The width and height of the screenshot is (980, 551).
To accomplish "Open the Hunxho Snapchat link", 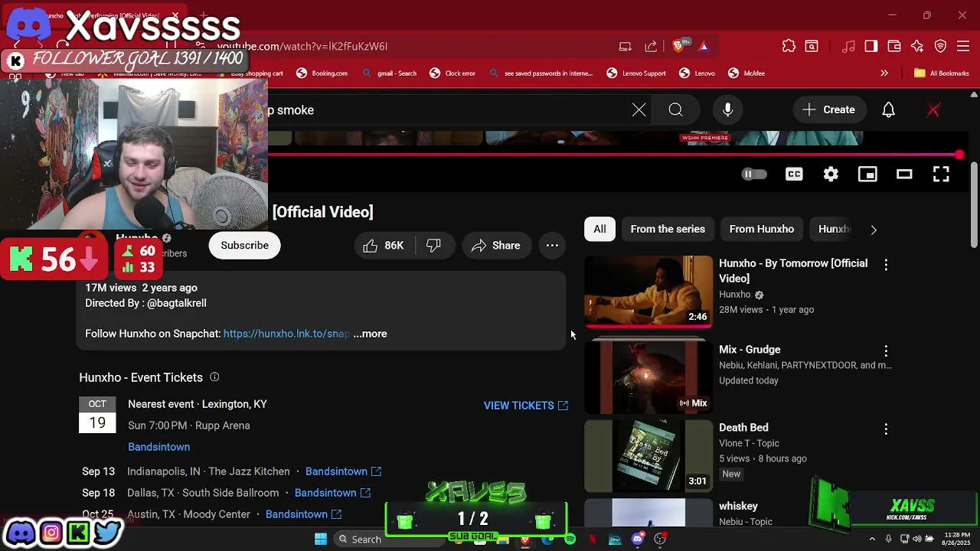I will click(286, 334).
